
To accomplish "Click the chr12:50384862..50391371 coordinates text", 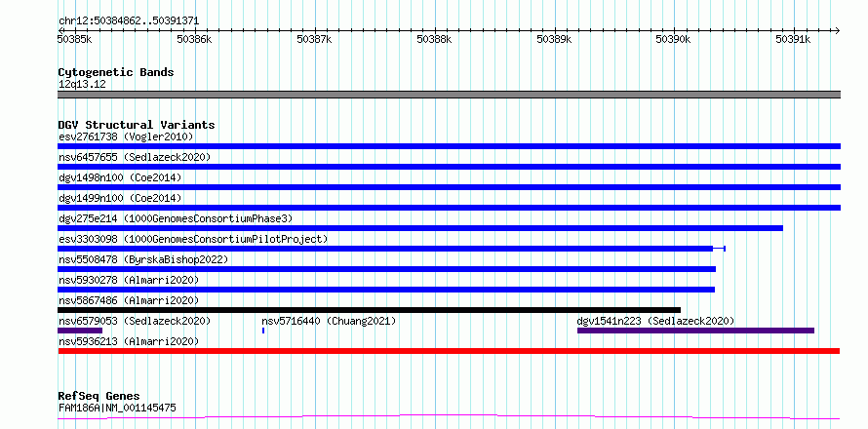I will tap(129, 21).
